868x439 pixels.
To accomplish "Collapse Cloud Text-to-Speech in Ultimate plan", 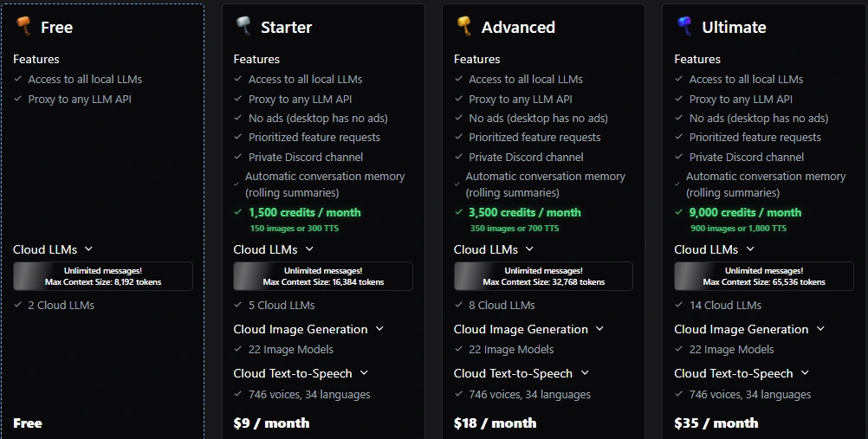I will pos(805,373).
